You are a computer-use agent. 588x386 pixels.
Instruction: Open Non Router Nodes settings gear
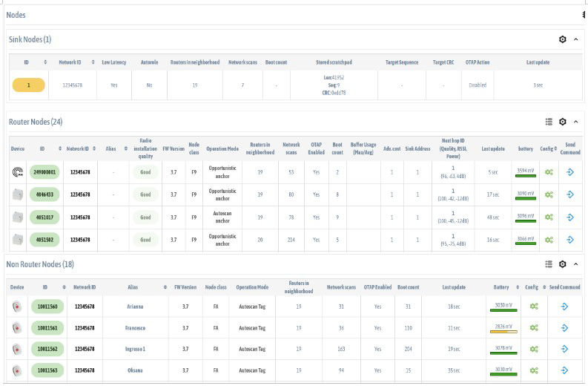tap(563, 264)
